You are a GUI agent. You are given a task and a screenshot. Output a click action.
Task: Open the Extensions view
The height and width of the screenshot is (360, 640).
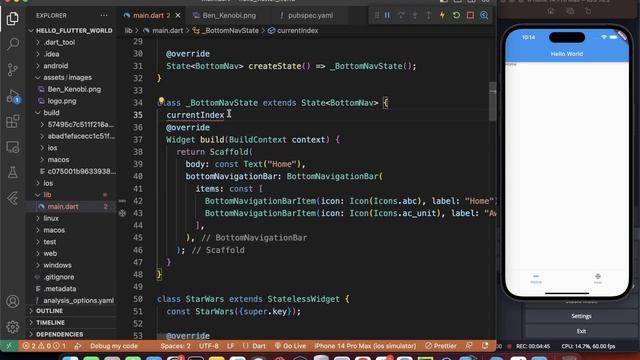tap(13, 121)
